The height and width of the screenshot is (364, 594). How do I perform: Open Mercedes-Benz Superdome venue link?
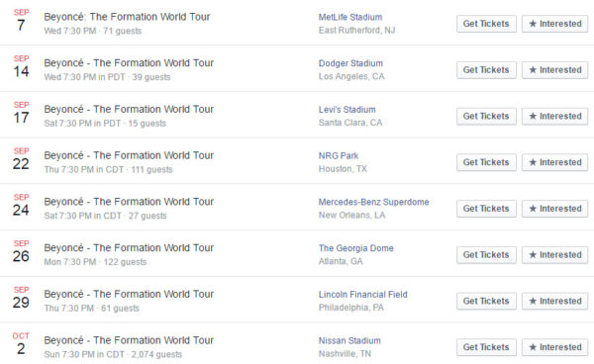click(x=373, y=202)
